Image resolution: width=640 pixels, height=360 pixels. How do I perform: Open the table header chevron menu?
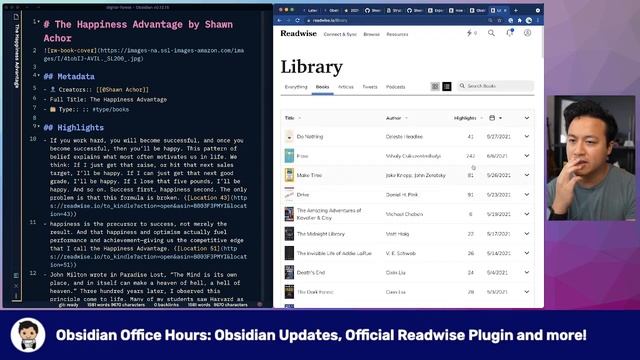point(527,118)
